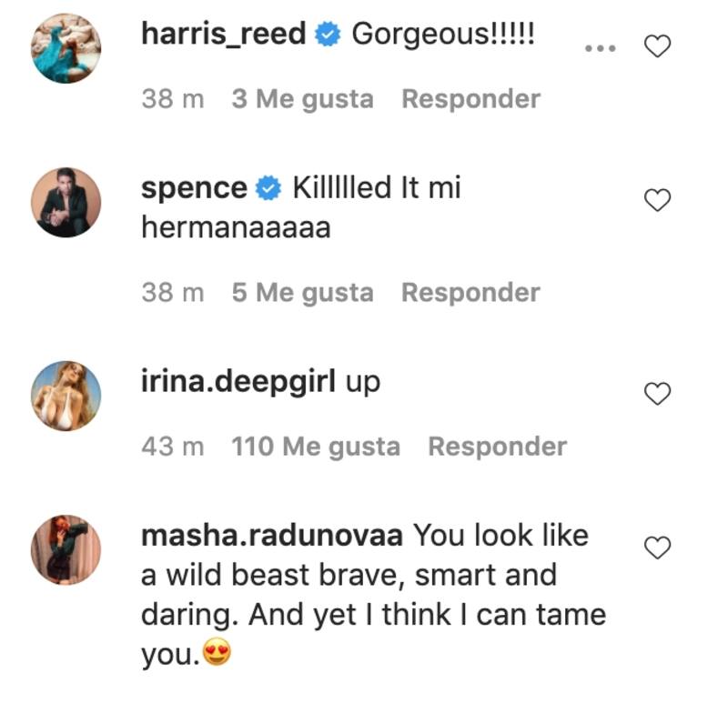The width and height of the screenshot is (728, 703).
Task: Visit the masha.radunovaa username profile
Action: tap(272, 535)
